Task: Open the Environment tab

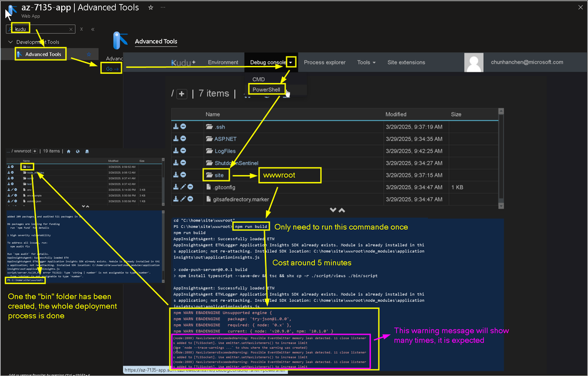Action: pos(222,62)
